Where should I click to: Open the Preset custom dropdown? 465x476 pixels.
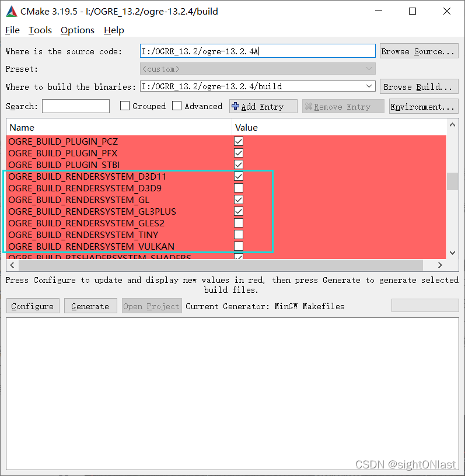(257, 69)
